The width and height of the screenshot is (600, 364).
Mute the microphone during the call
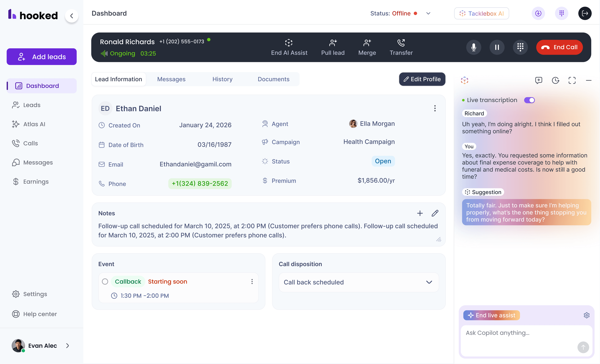473,47
